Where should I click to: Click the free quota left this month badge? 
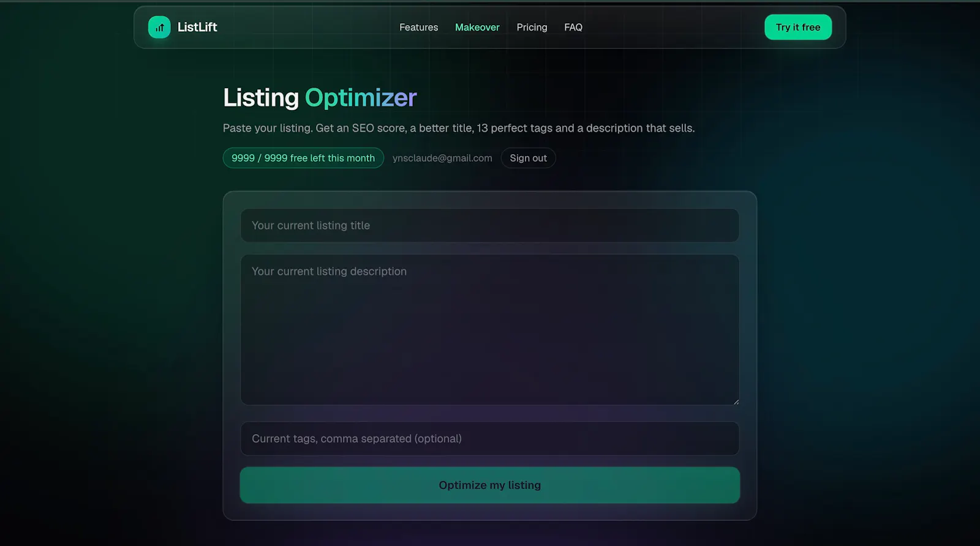(x=303, y=158)
